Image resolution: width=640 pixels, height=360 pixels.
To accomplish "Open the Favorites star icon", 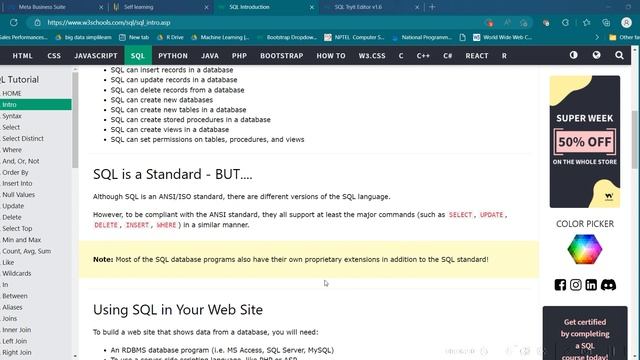I will click(x=587, y=23).
